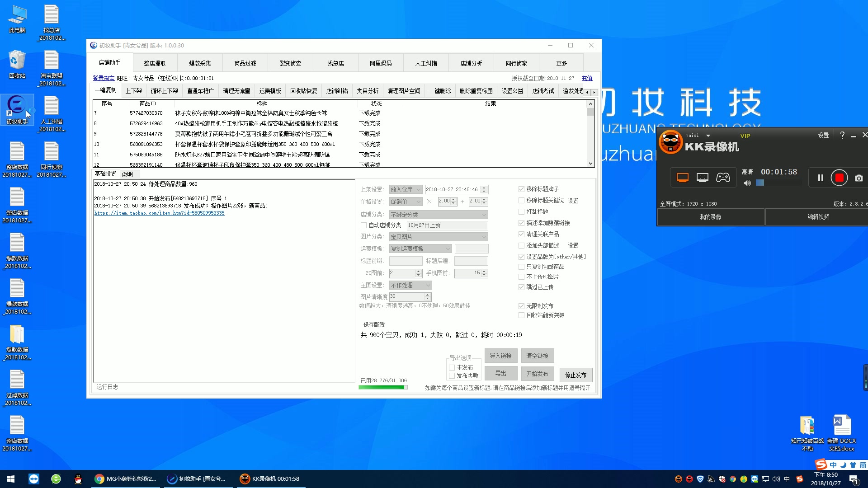Screen dimensions: 868x488
Task: Switch to KK录像机 taskbar item
Action: pyautogui.click(x=270, y=479)
